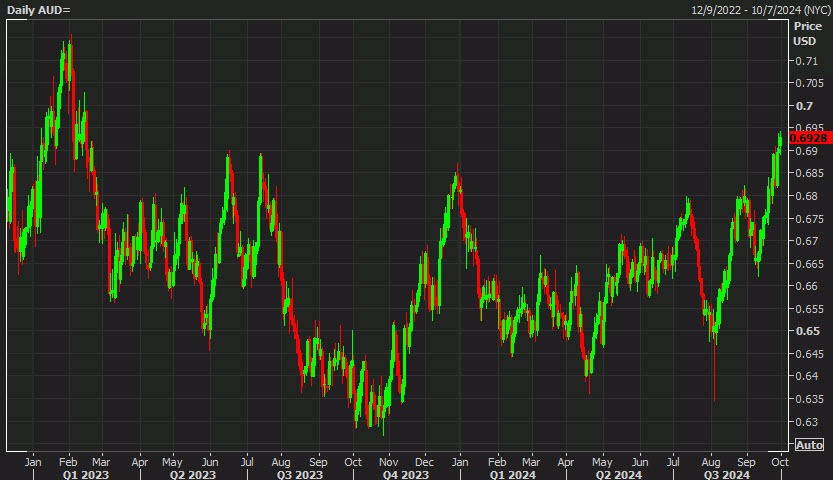Click the Apr label above Q2 2023
The image size is (833, 480).
point(140,462)
